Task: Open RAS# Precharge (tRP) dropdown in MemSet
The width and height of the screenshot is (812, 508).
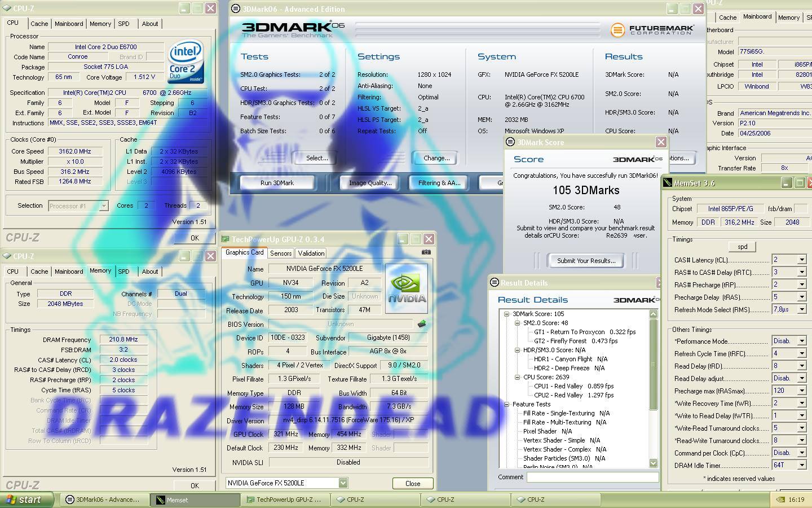Action: click(801, 284)
